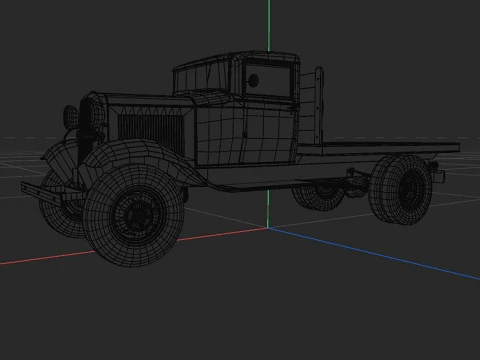Select the nearest front wheel of the truck
Image resolution: width=480 pixels, height=360 pixels.
click(x=134, y=215)
